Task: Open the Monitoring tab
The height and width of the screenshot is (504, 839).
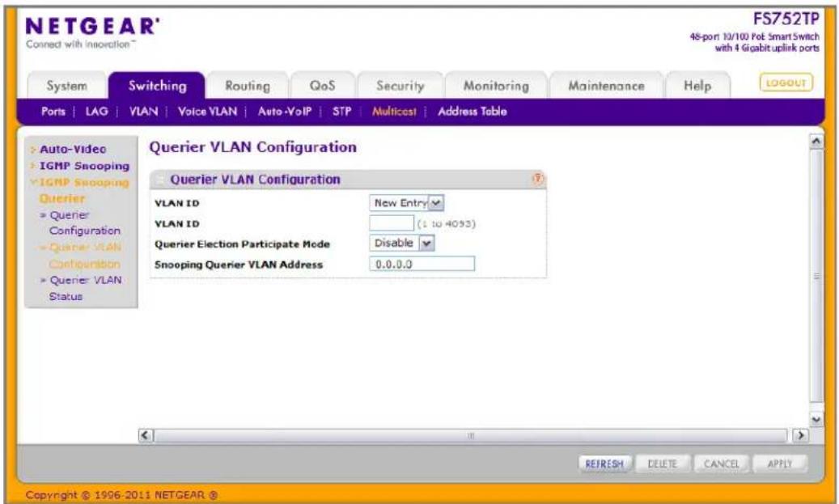Action: tap(496, 86)
